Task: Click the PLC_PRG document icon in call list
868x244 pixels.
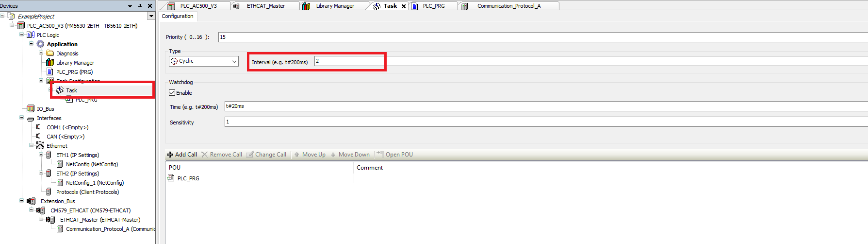Action: 171,178
